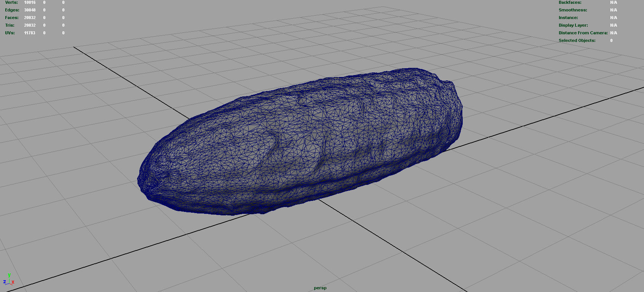The image size is (644, 292).
Task: Click the 0 value beside Selected Objects
Action: point(611,40)
